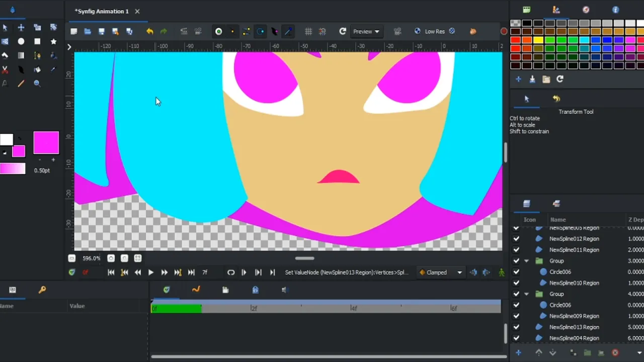Open the keyframes key icon tab
The image size is (644, 362).
point(42,290)
